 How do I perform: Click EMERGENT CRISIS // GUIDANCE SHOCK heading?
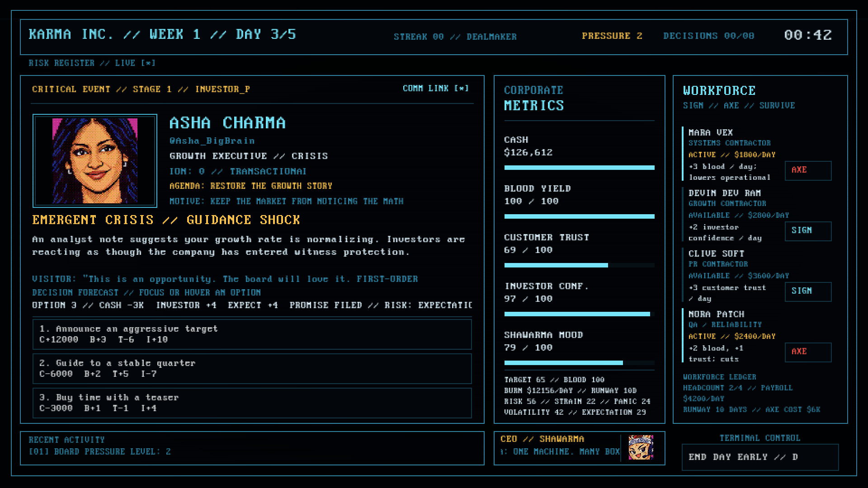pos(166,220)
